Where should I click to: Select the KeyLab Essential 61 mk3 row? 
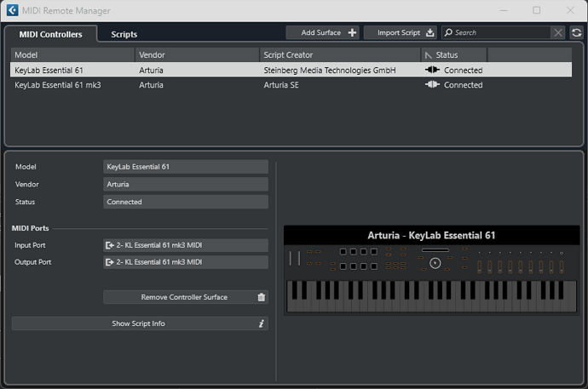coord(291,85)
